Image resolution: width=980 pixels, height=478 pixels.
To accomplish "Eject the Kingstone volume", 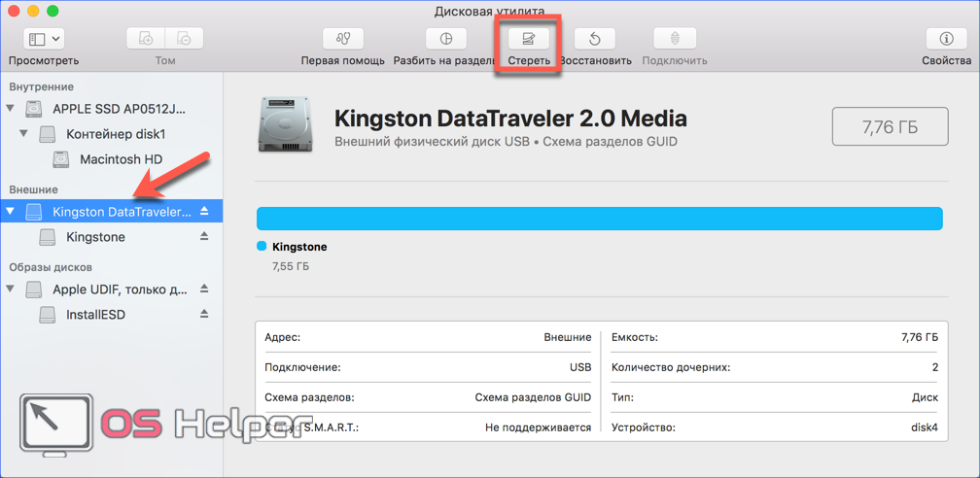I will pyautogui.click(x=204, y=236).
